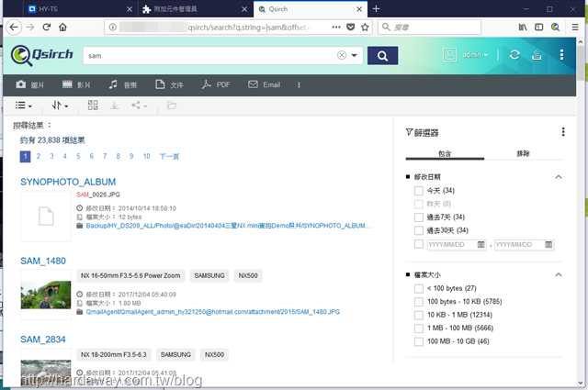
Task: Switch to the include filter tab
Action: [x=445, y=153]
